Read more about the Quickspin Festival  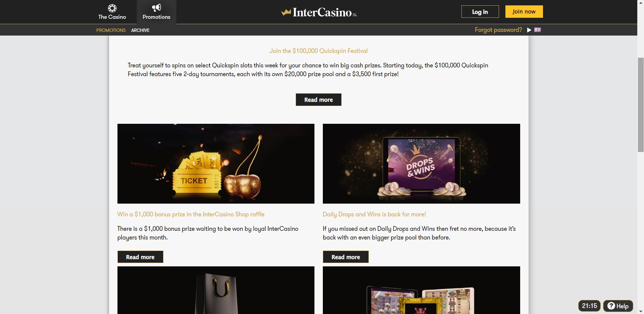pos(318,100)
